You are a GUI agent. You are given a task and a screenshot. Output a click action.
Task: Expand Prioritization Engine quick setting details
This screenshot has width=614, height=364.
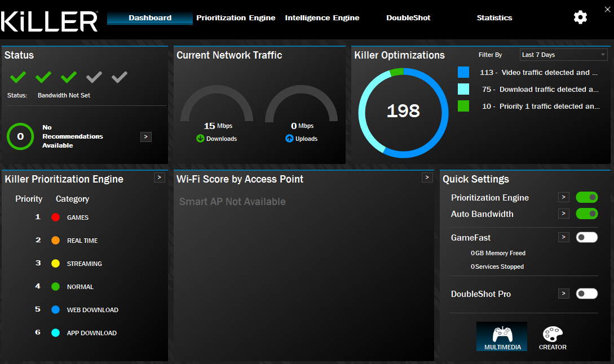point(563,197)
